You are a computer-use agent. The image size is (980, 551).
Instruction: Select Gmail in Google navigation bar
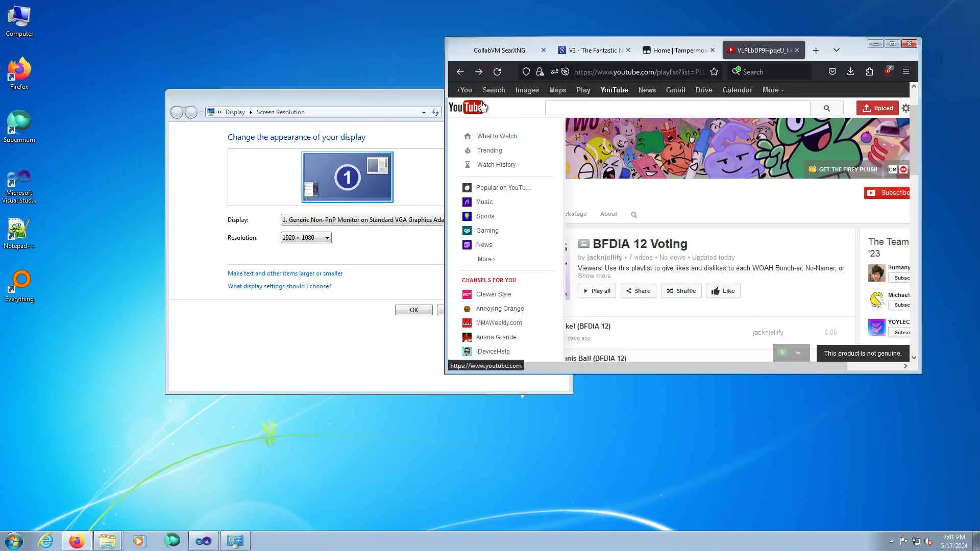point(675,90)
